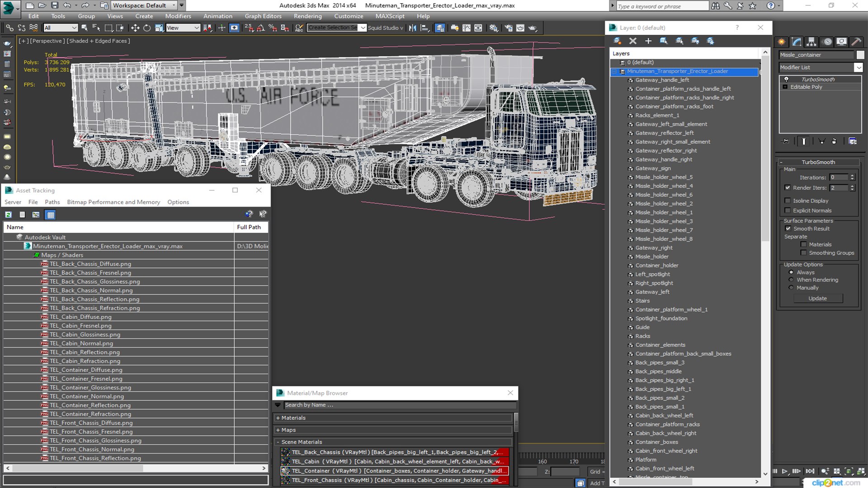Open the Utilities hammer tab

click(x=856, y=42)
